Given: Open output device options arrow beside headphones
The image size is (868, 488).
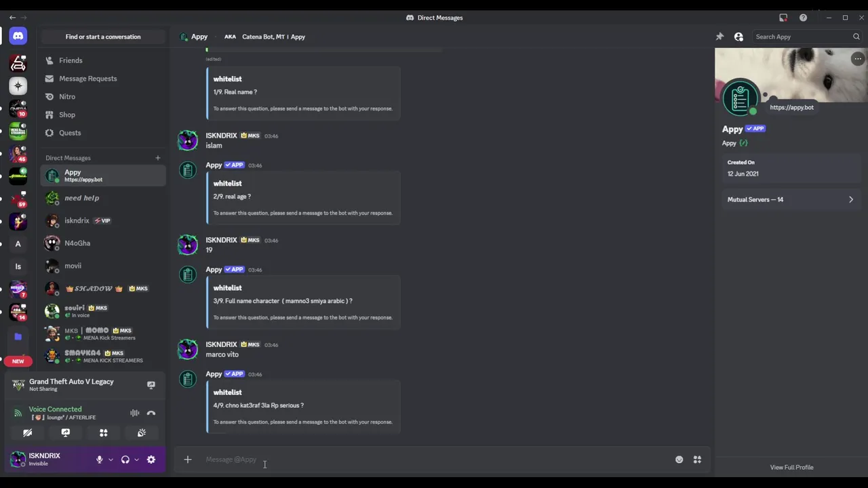Looking at the screenshot, I should [x=136, y=460].
